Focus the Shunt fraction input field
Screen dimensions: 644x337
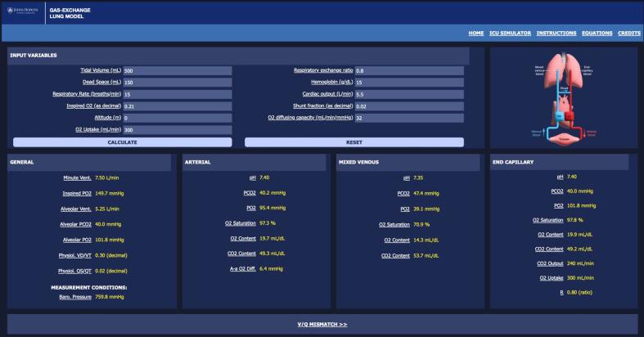click(408, 106)
